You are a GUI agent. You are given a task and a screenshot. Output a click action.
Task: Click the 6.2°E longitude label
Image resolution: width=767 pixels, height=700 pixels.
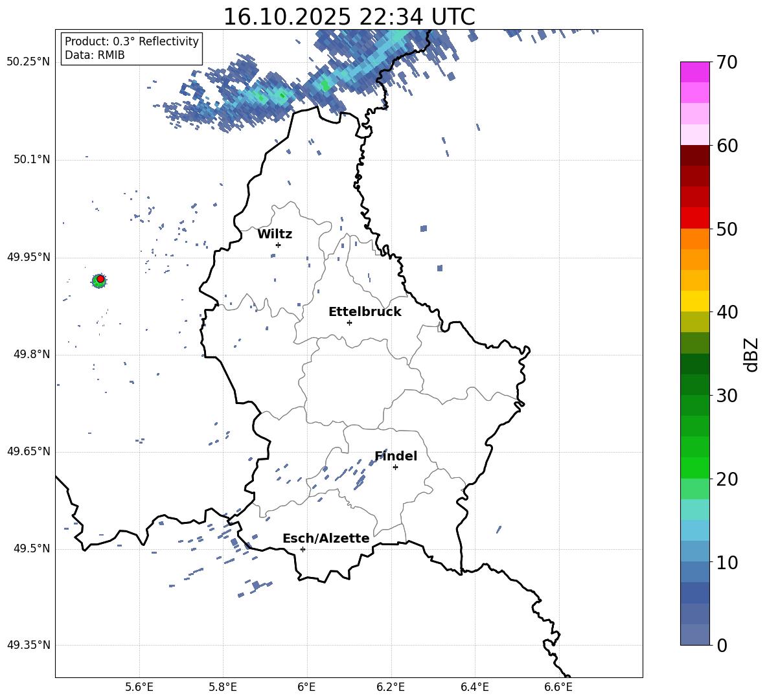pos(391,688)
